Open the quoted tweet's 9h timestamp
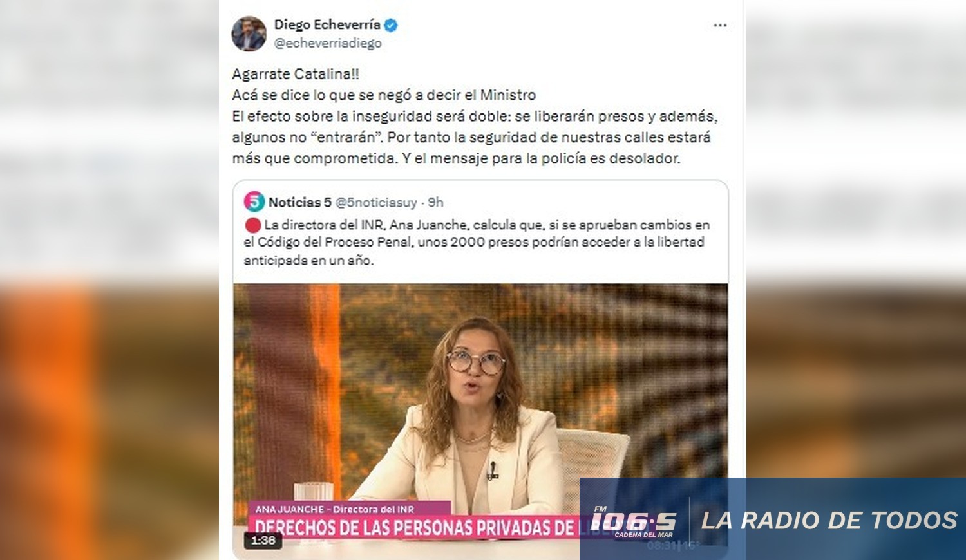Screen dimensions: 966x560 coord(436,202)
